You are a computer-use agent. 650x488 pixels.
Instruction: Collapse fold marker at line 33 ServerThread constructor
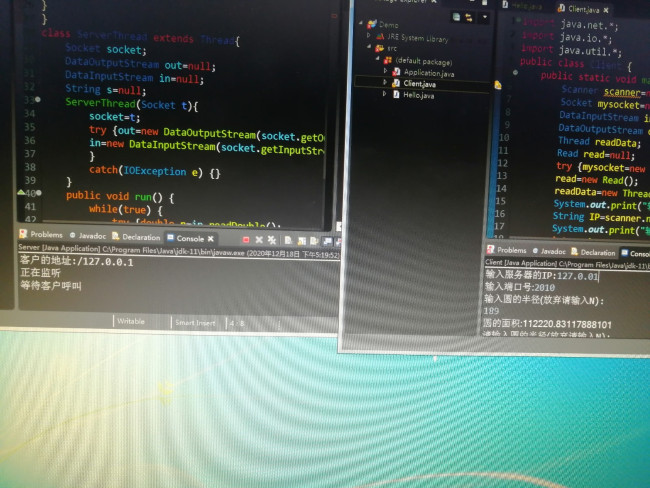point(38,100)
